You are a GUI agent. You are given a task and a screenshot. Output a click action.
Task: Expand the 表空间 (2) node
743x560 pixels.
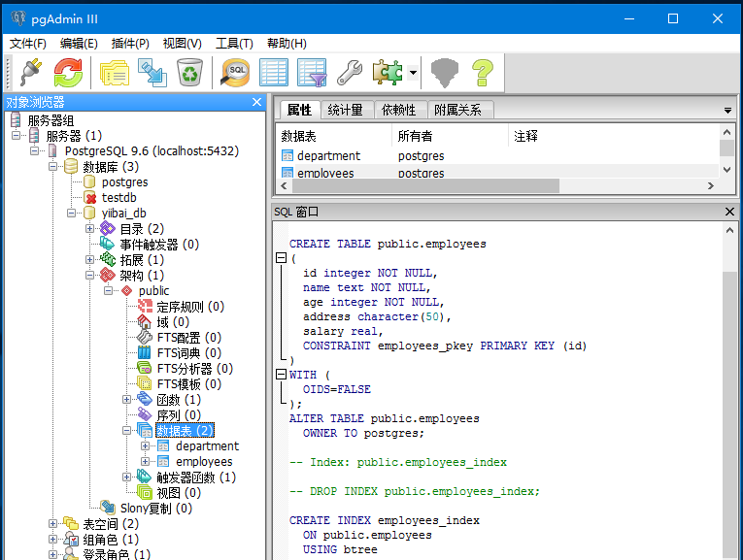tap(53, 523)
